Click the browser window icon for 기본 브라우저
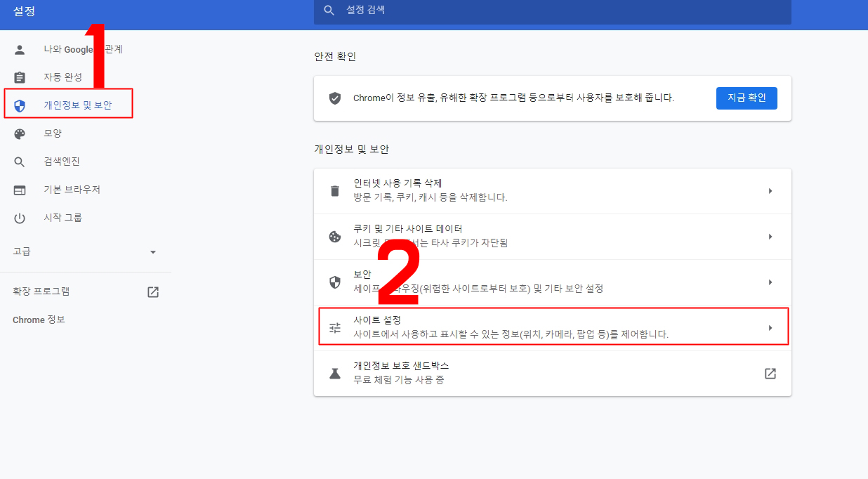The height and width of the screenshot is (479, 868). tap(20, 190)
